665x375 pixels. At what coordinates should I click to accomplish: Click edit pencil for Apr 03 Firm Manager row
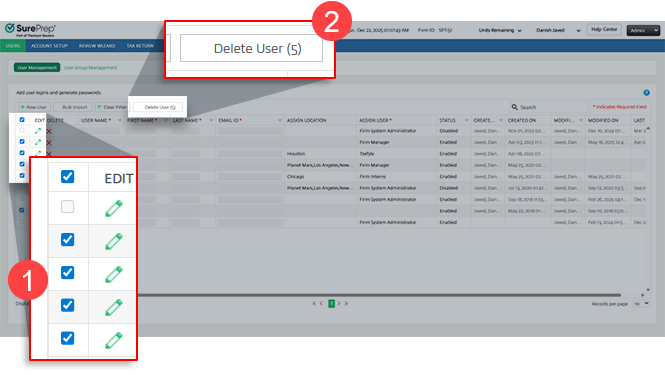[38, 142]
